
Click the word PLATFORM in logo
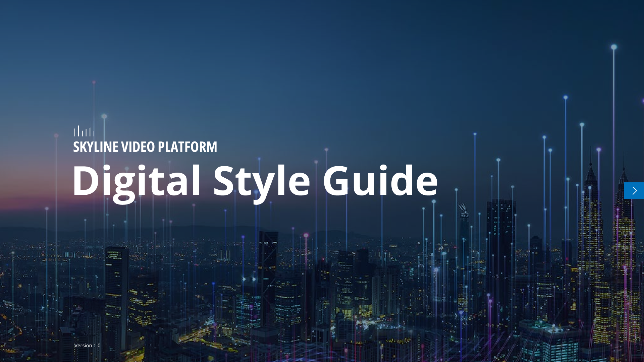(187, 147)
